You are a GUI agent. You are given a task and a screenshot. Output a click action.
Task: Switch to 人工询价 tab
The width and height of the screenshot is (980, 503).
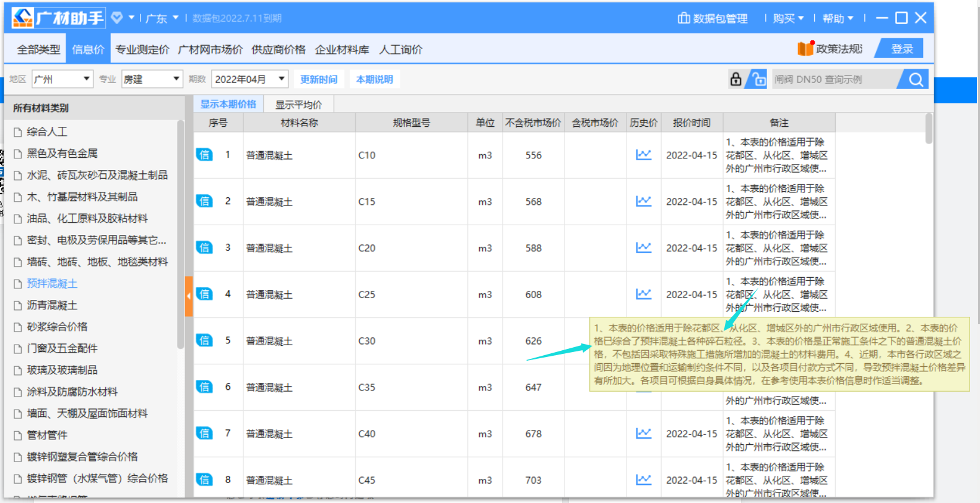pyautogui.click(x=401, y=49)
